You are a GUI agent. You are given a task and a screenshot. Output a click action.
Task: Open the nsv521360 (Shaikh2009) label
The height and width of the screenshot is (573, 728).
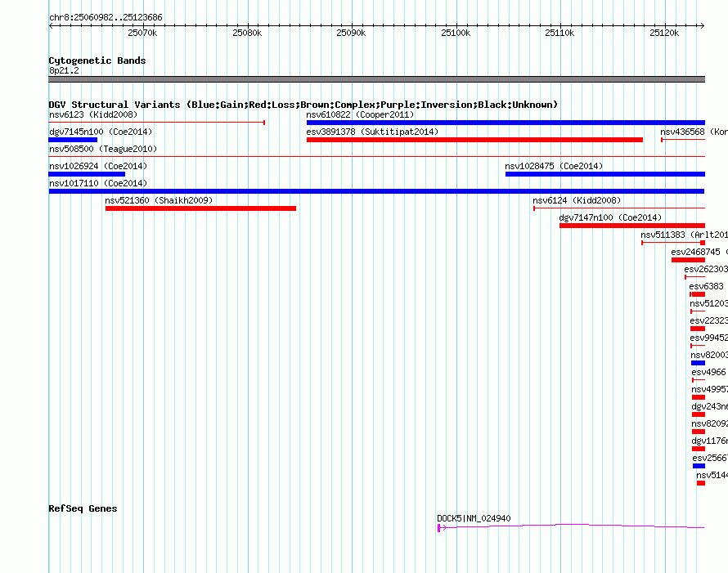[159, 200]
